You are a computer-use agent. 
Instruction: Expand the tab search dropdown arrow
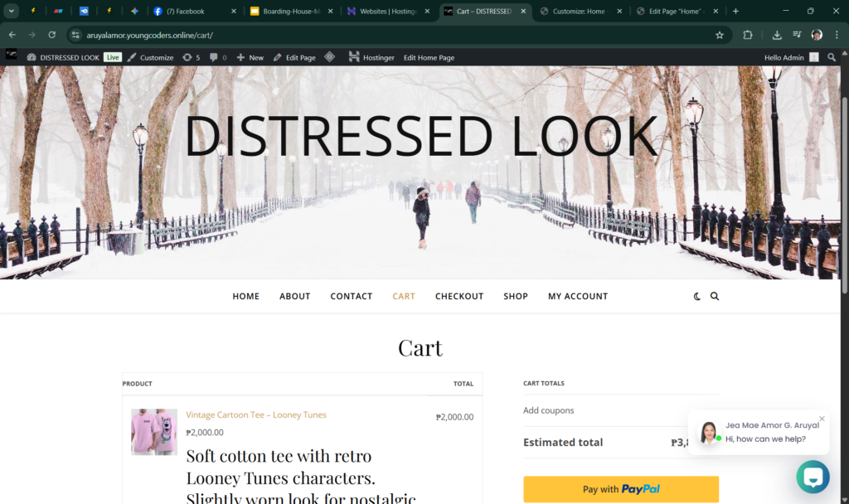point(12,12)
